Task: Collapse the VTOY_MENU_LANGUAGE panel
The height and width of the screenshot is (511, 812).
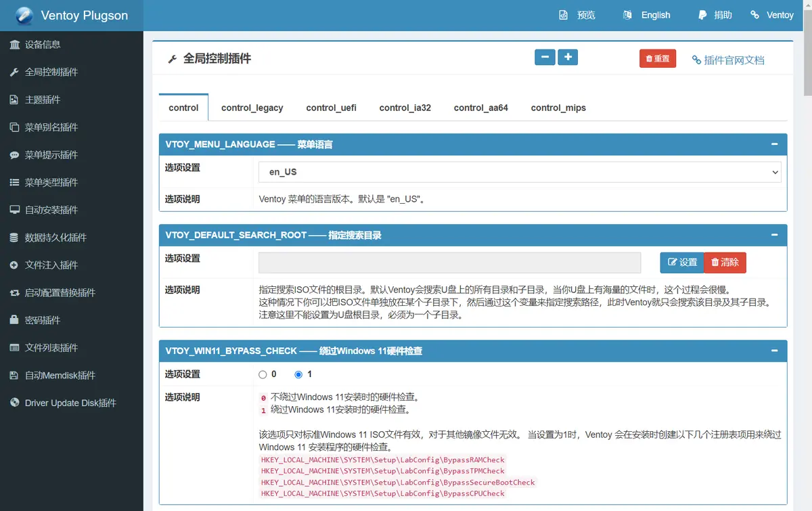Action: coord(774,144)
